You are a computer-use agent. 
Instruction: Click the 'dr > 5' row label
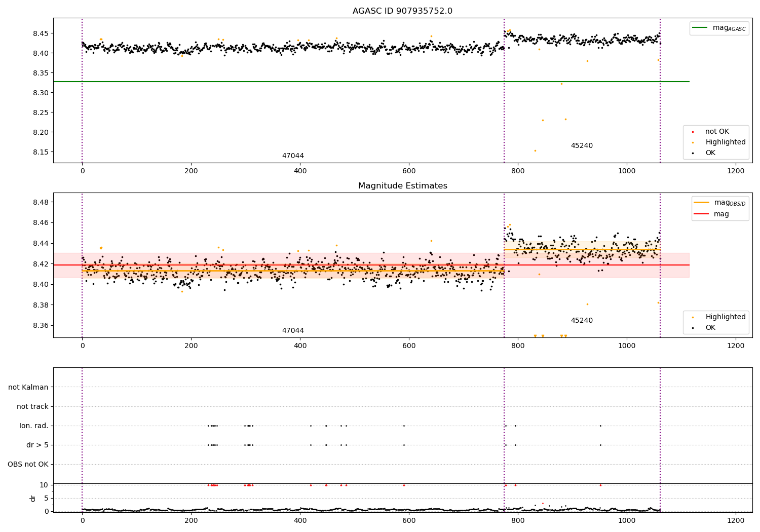point(37,445)
